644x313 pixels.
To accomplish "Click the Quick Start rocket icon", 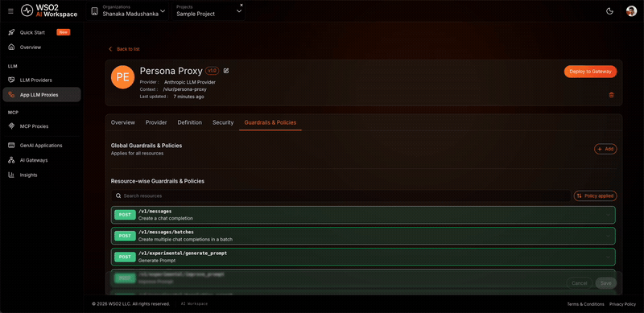I will (x=11, y=32).
